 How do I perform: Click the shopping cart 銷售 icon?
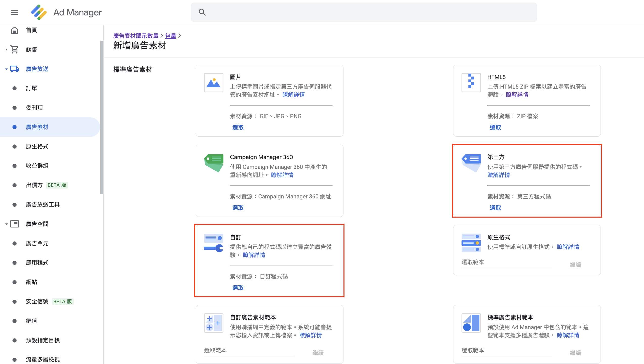click(15, 49)
